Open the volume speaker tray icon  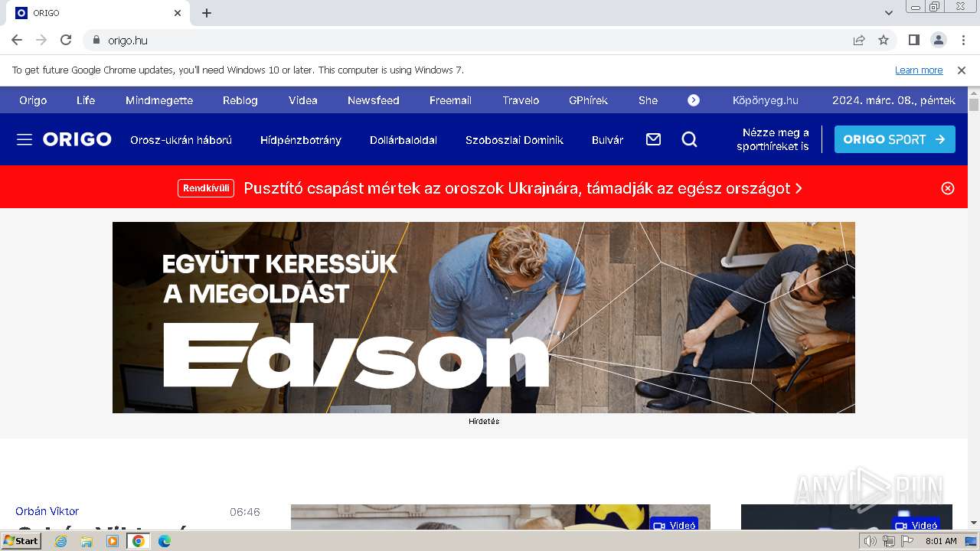tap(870, 541)
